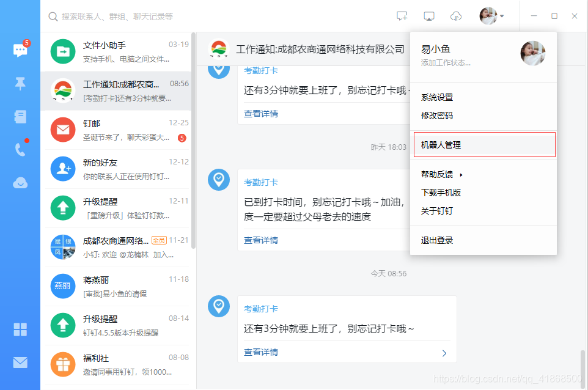Screen dimensions: 588x390
Task: Open the phone calls icon in sidebar
Action: [x=20, y=150]
